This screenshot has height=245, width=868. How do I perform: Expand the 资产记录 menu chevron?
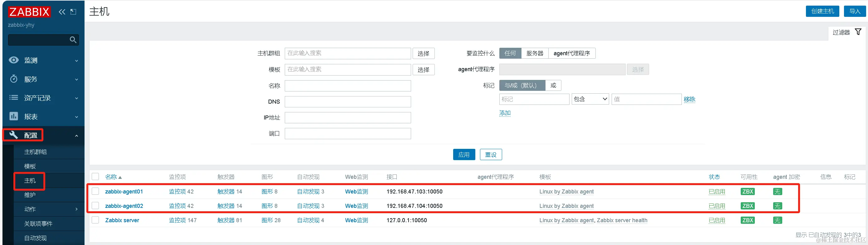pos(76,98)
